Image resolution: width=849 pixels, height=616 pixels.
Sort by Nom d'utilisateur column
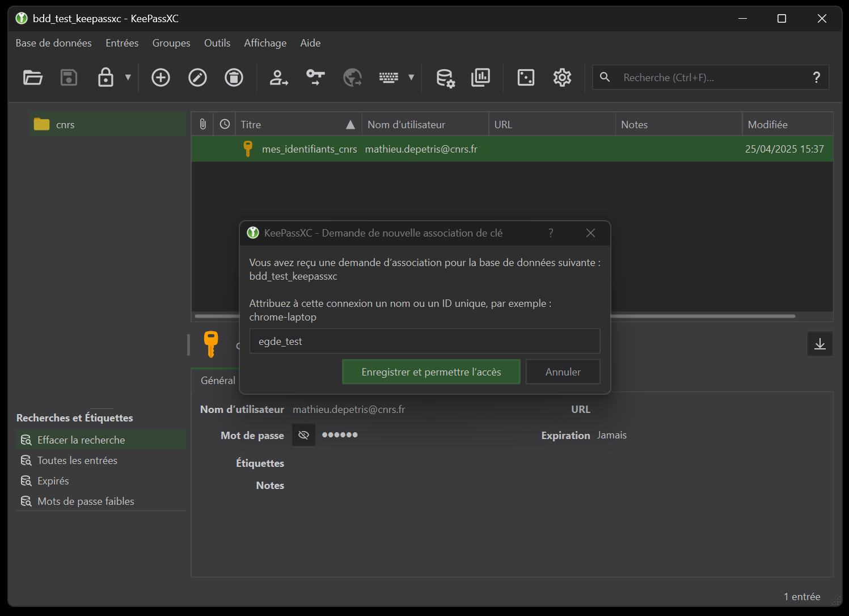(x=425, y=124)
